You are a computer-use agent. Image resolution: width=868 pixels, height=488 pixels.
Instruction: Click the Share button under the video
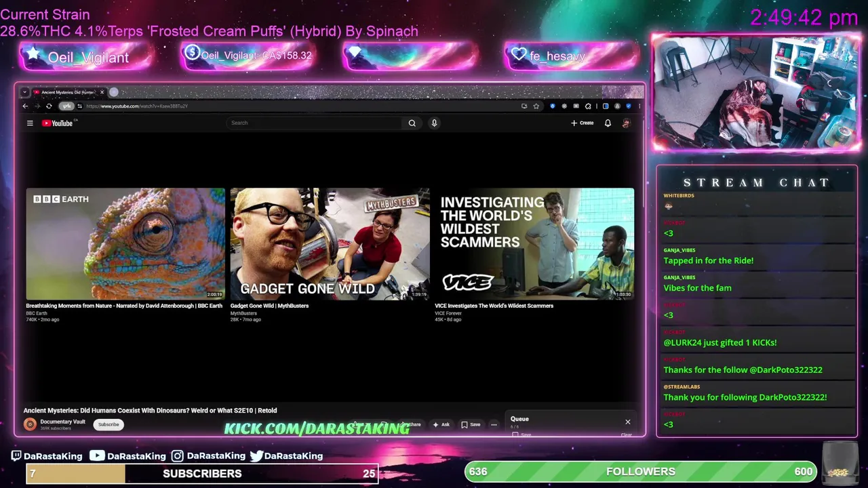tap(412, 424)
